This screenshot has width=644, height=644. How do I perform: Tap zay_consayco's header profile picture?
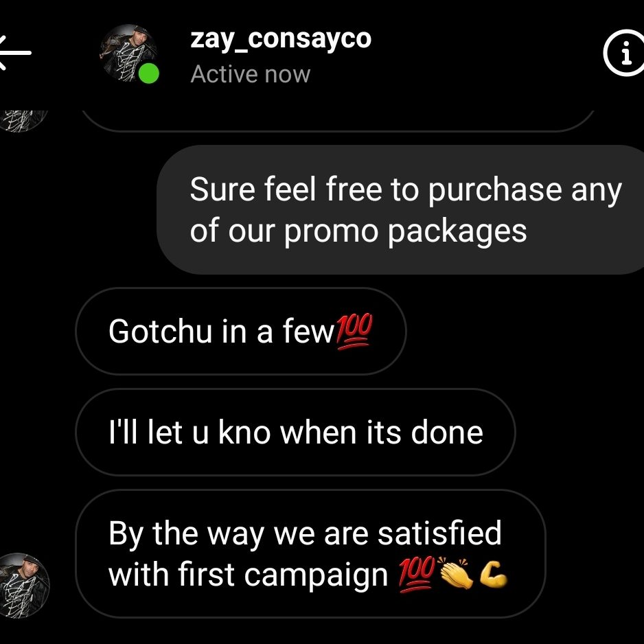128,53
